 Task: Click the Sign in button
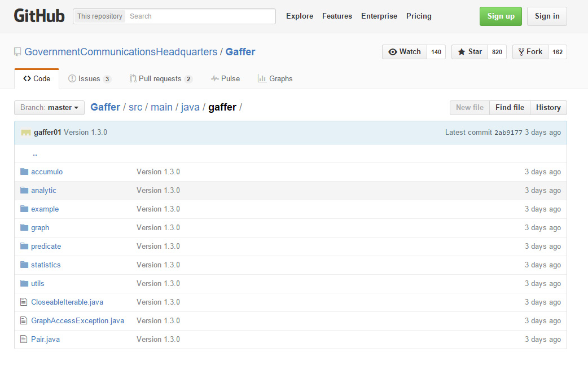click(547, 16)
